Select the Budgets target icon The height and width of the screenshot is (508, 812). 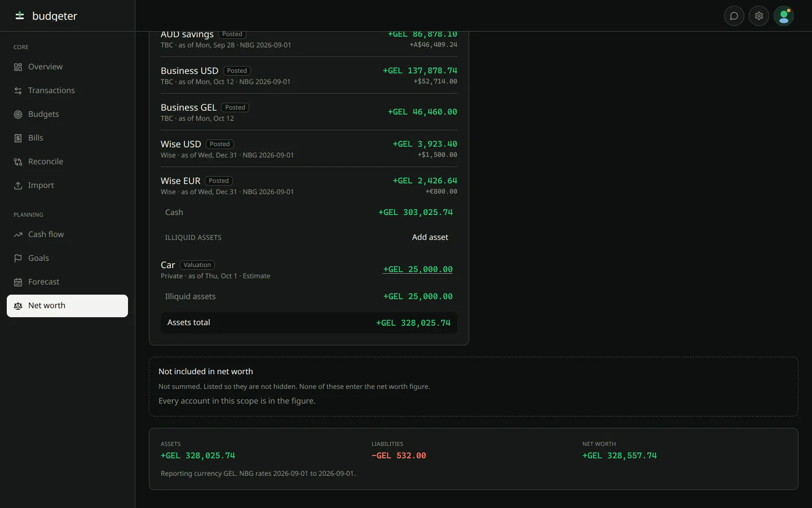(x=18, y=115)
